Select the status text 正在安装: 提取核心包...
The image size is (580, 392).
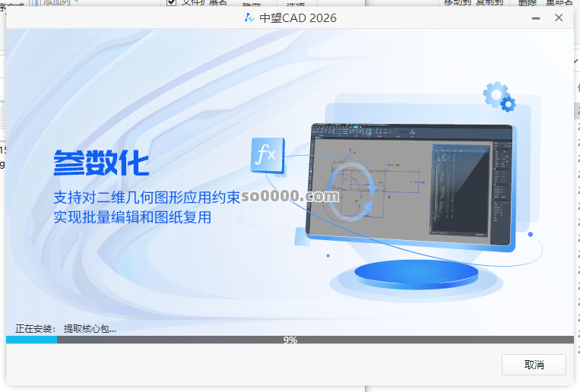(x=65, y=328)
